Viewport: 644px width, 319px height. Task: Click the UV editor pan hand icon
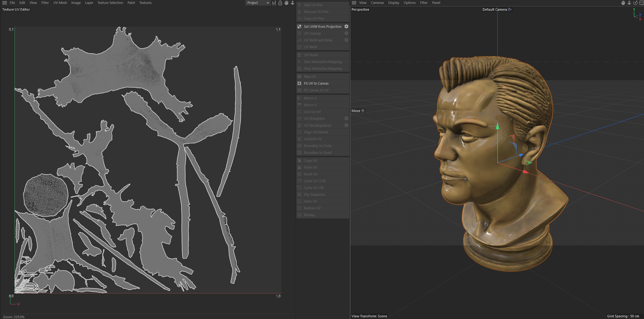[286, 3]
